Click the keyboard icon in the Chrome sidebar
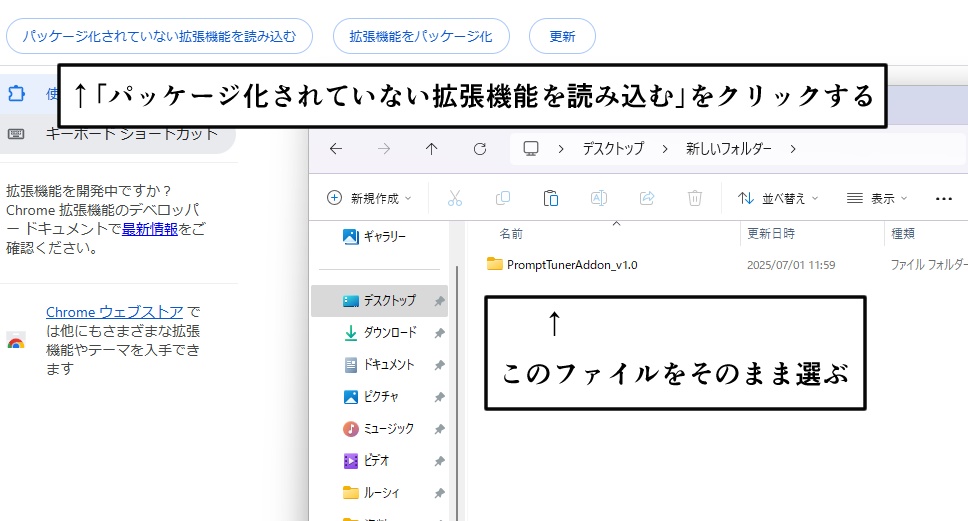Image resolution: width=968 pixels, height=521 pixels. click(15, 134)
